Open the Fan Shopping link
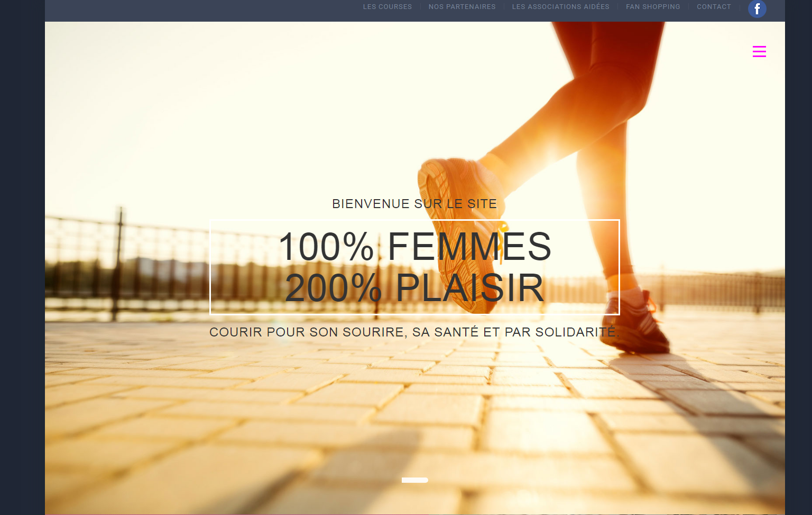Viewport: 812px width, 515px height. 653,7
